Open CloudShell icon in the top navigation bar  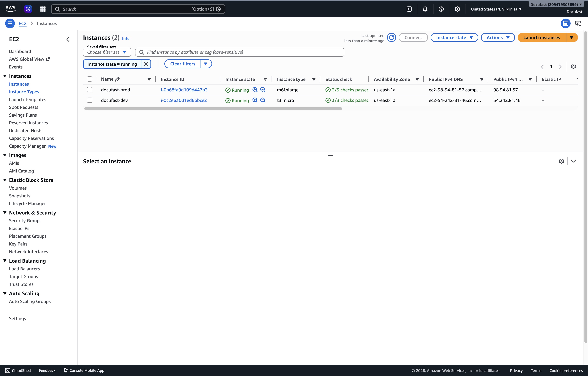click(x=409, y=9)
